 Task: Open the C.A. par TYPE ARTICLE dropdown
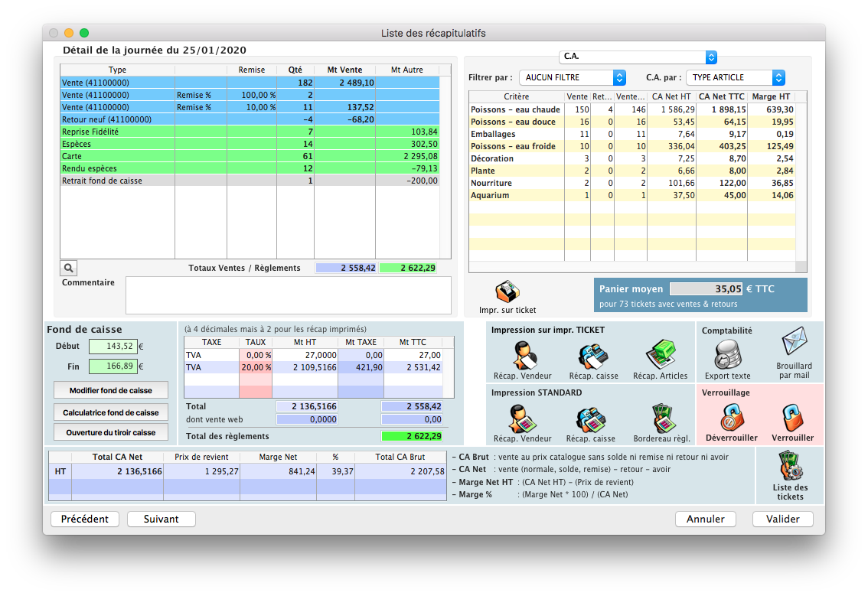click(x=735, y=77)
